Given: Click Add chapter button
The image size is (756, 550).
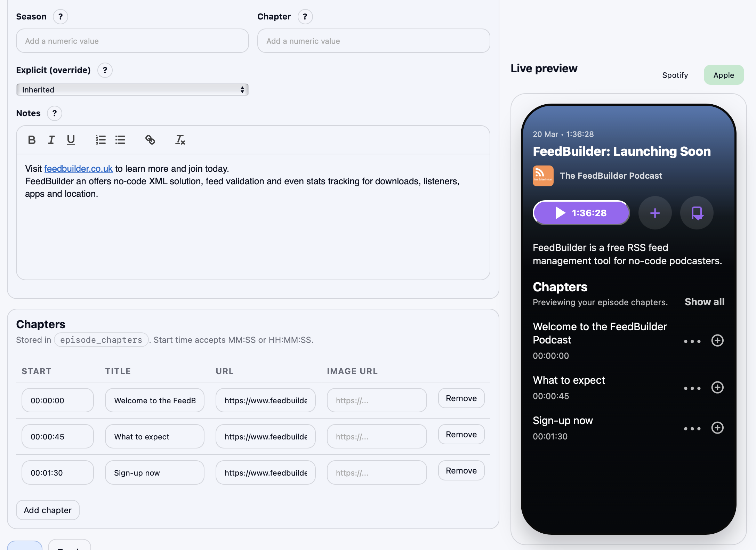Looking at the screenshot, I should point(48,510).
